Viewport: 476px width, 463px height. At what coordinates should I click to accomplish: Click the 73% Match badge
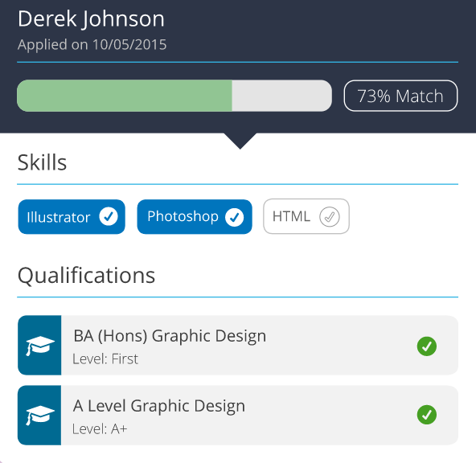pos(400,96)
